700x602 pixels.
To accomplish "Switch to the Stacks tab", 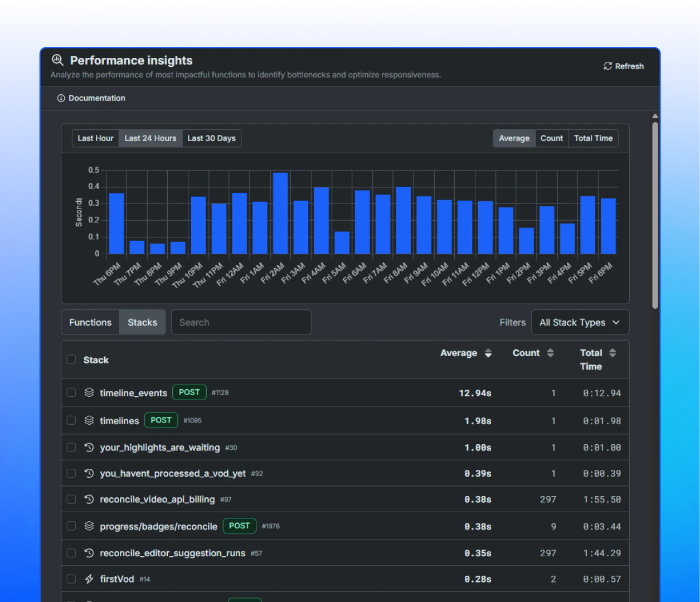I will [143, 322].
